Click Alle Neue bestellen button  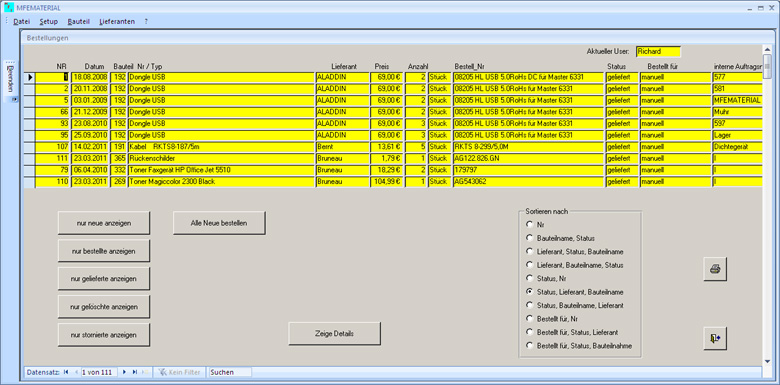click(219, 223)
